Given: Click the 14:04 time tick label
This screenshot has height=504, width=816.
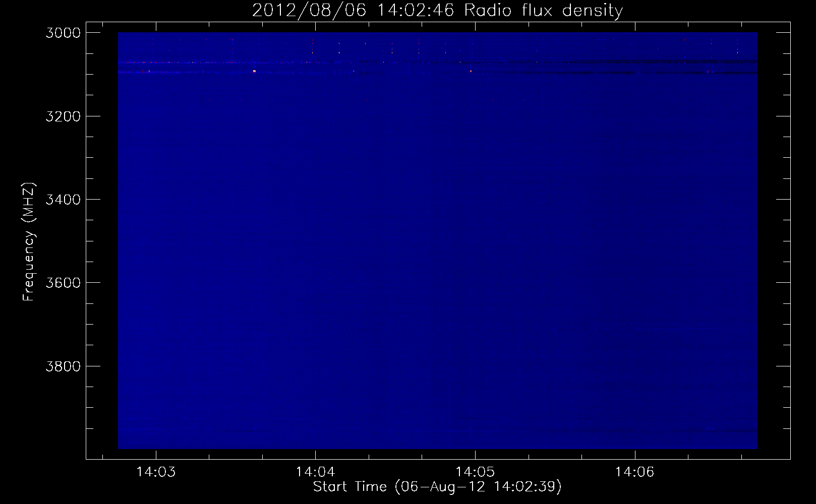Looking at the screenshot, I should [316, 472].
